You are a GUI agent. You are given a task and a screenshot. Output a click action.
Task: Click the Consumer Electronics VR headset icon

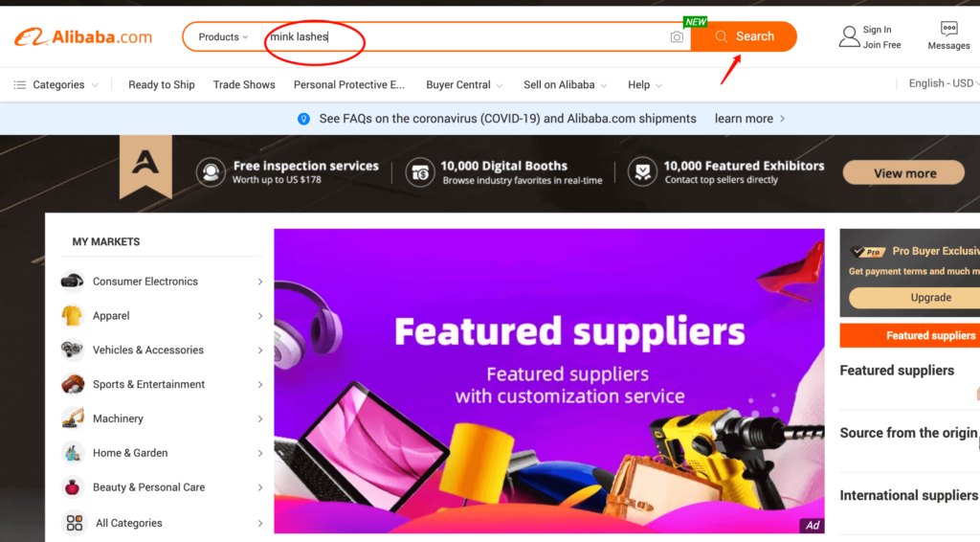coord(73,282)
